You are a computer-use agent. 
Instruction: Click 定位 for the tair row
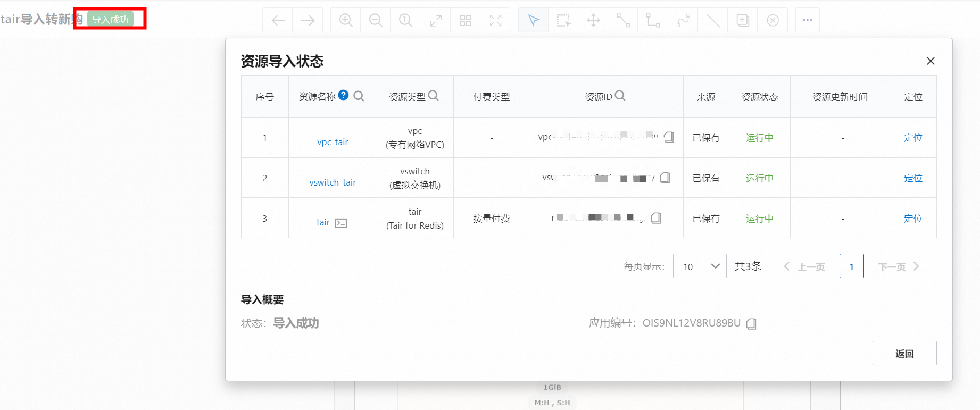pos(913,219)
